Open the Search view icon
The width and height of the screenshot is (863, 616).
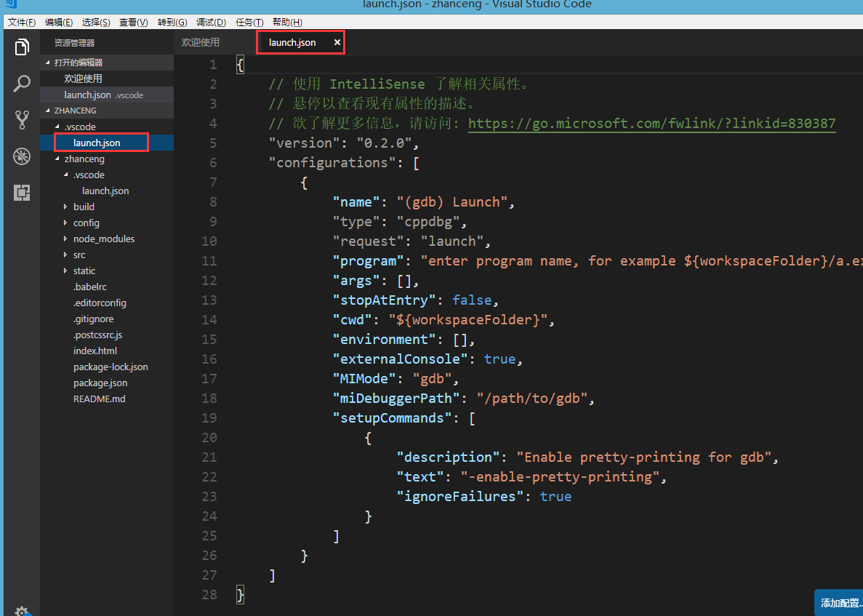[22, 84]
